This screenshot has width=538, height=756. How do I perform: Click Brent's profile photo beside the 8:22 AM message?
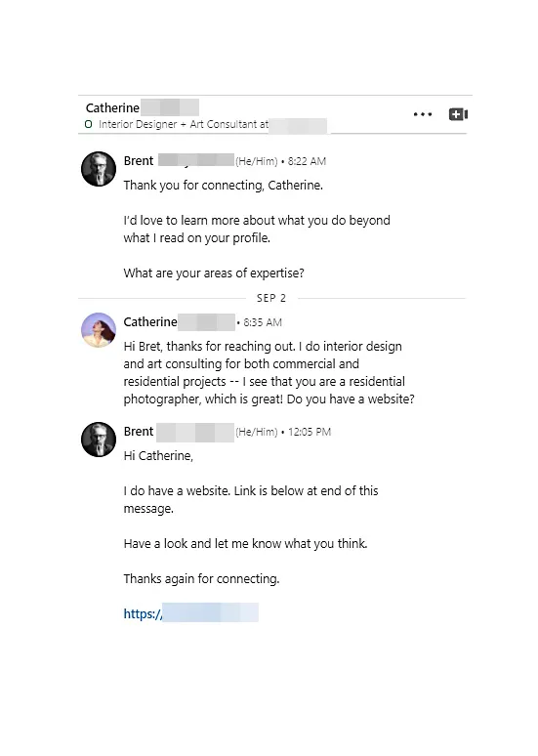(x=99, y=169)
